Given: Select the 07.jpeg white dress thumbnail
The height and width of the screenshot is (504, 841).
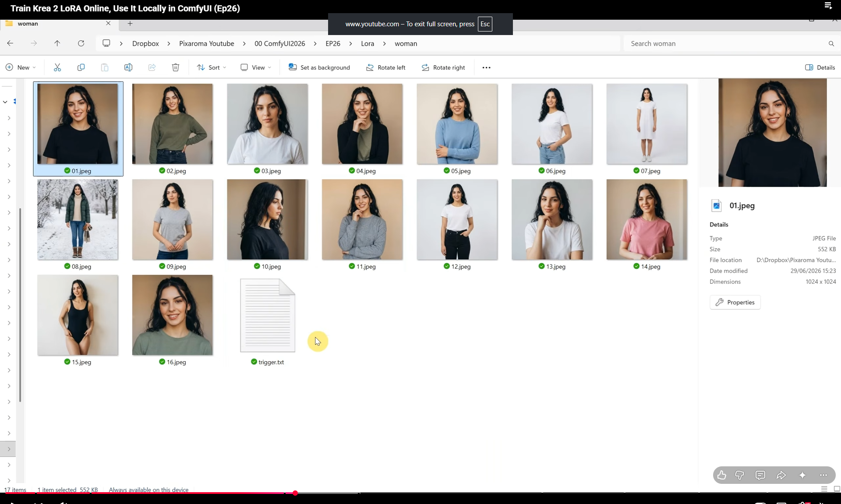Looking at the screenshot, I should (x=647, y=124).
